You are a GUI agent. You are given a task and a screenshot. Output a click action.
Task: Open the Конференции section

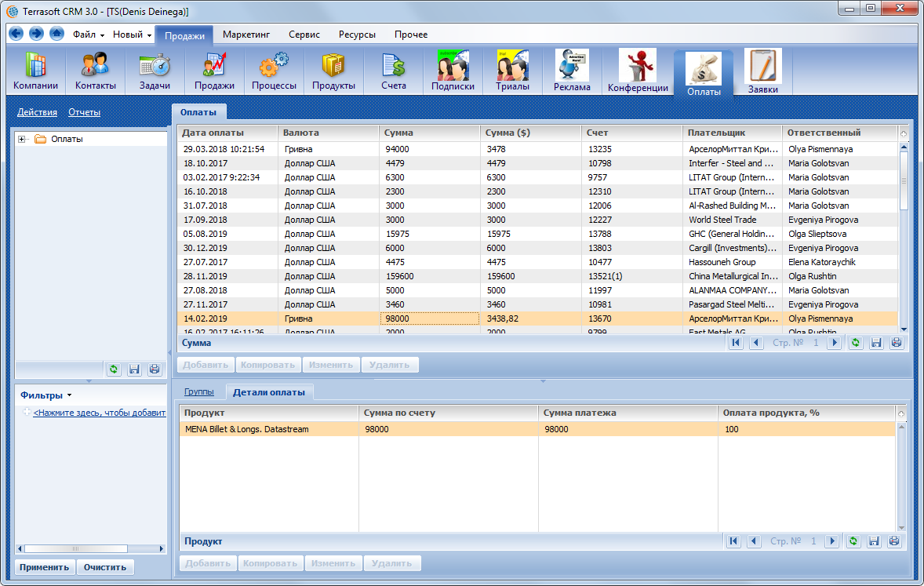click(x=638, y=71)
